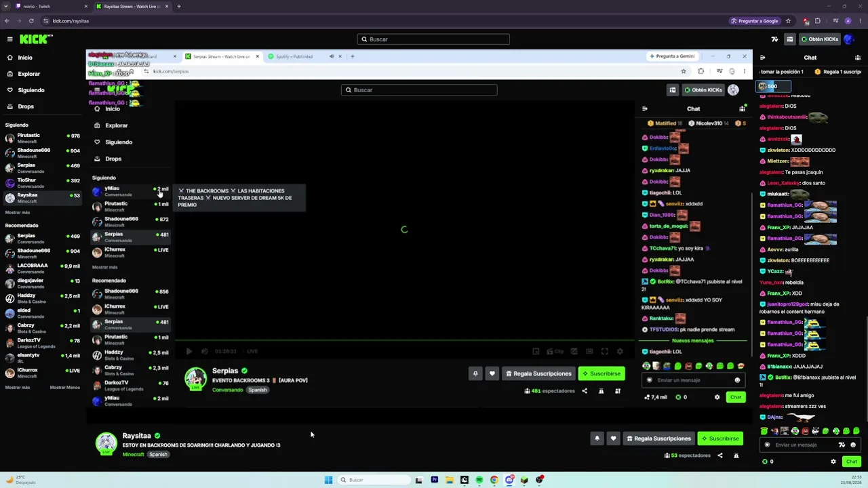Toggle notifications bell for Raysitaa's channel

597,439
